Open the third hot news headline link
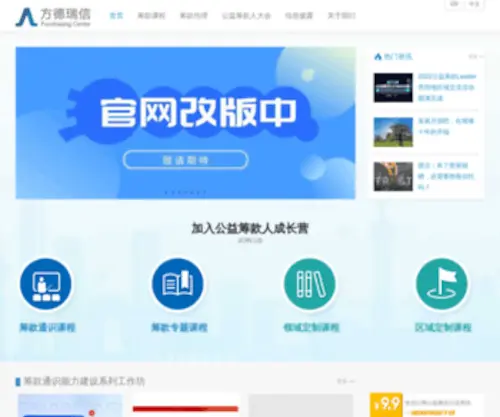The height and width of the screenshot is (417, 500). pyautogui.click(x=446, y=176)
